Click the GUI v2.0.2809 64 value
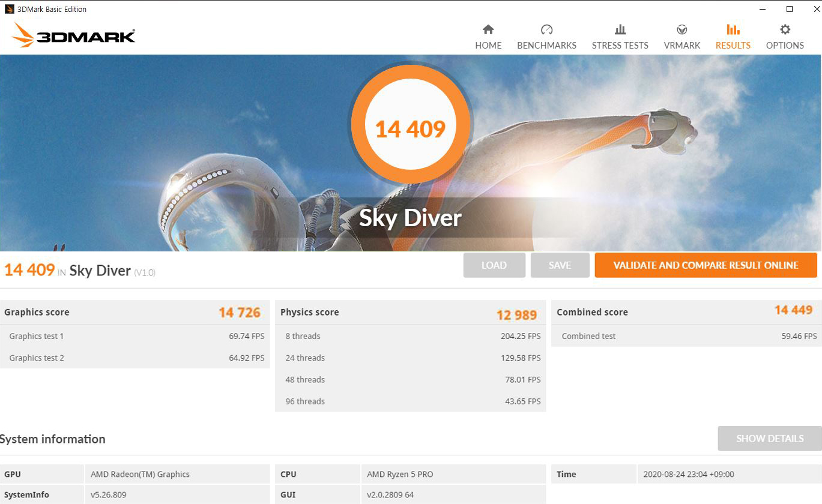This screenshot has width=822, height=504. [x=390, y=495]
